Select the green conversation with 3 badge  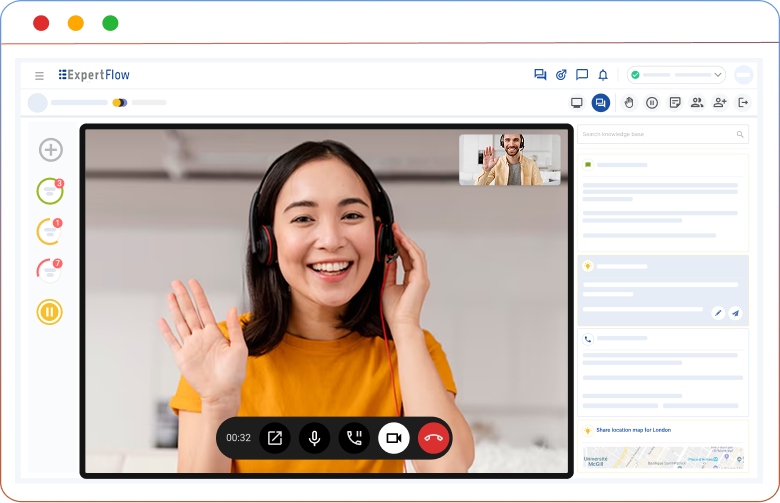50,191
